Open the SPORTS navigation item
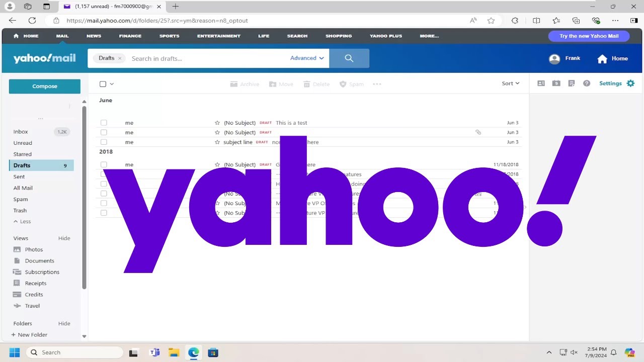 point(169,36)
